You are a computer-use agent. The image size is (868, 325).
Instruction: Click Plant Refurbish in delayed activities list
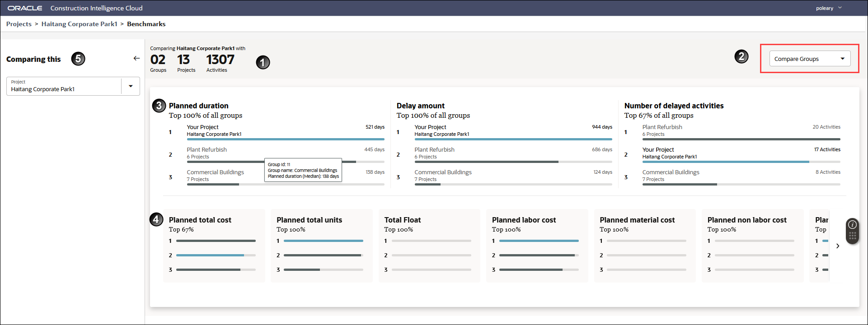(662, 127)
